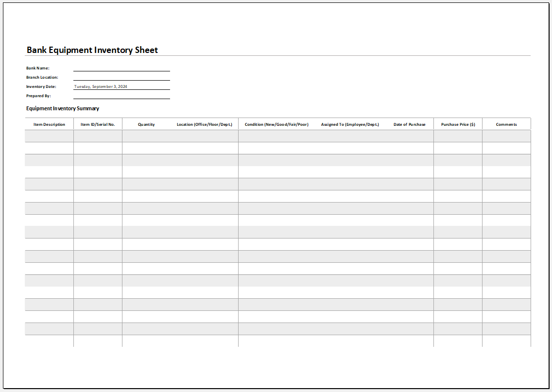Click the Bank Name label text
The height and width of the screenshot is (392, 552).
38,68
